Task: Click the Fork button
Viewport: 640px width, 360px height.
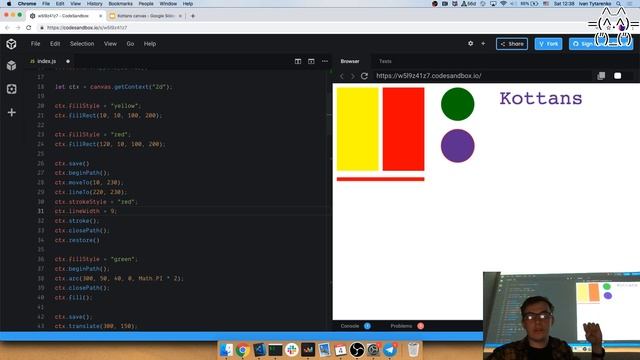Action: [x=549, y=44]
